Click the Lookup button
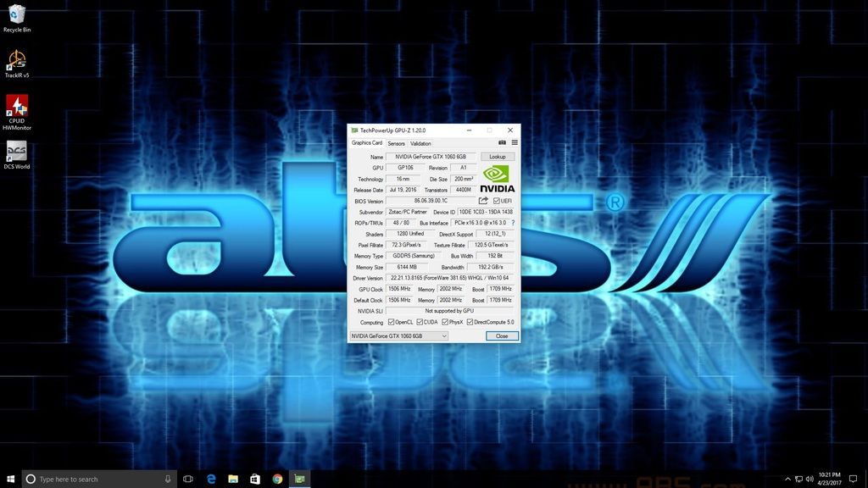This screenshot has width=868, height=488. click(498, 157)
